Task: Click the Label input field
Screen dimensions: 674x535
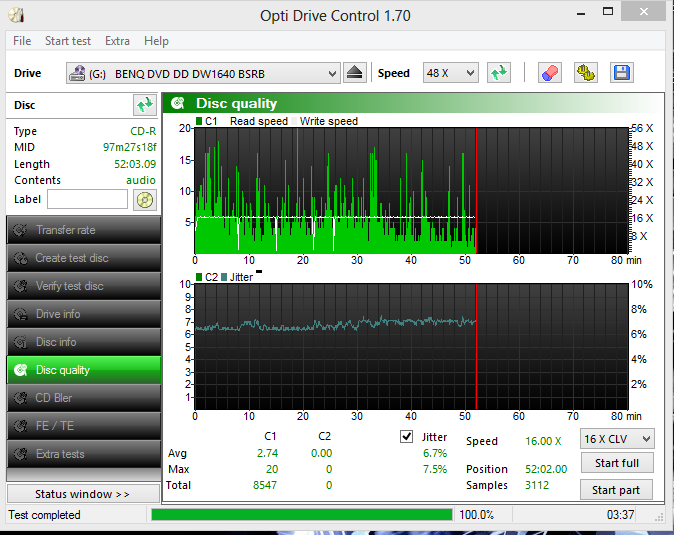Action: click(87, 199)
